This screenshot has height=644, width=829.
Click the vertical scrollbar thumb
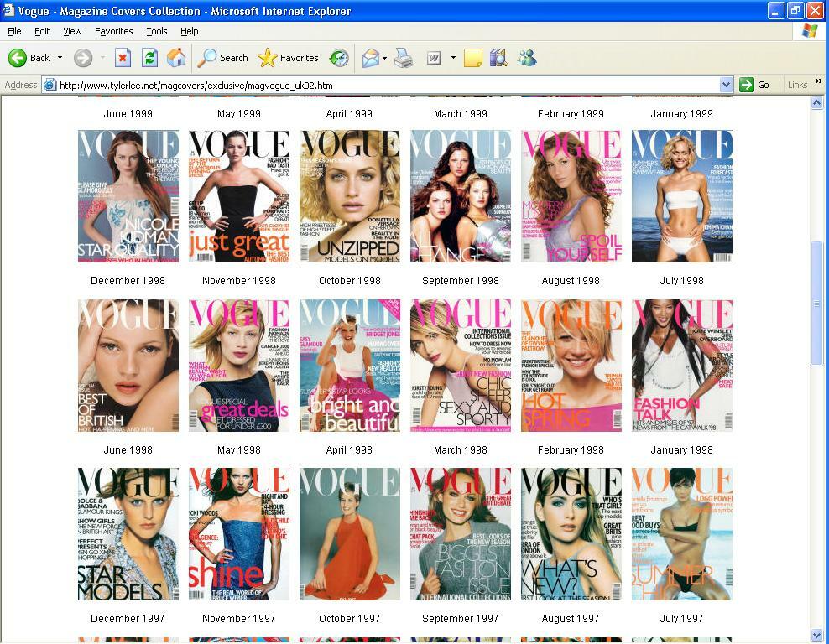(817, 304)
